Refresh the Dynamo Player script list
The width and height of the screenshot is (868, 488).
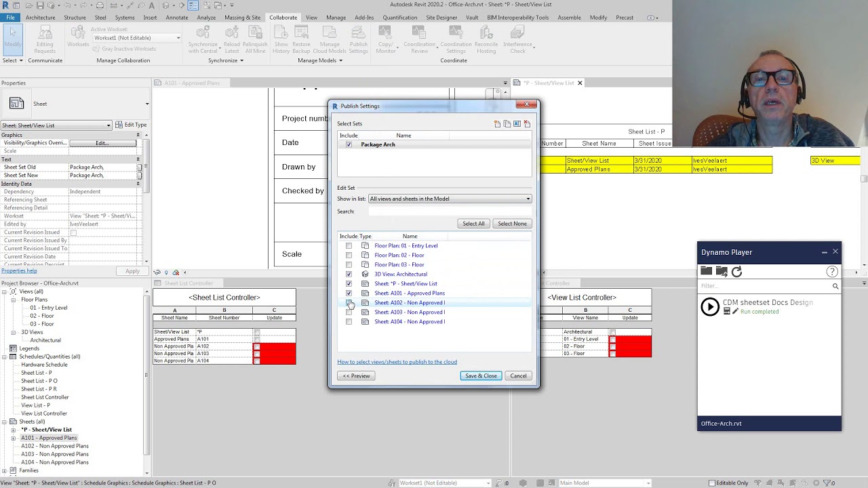(736, 271)
